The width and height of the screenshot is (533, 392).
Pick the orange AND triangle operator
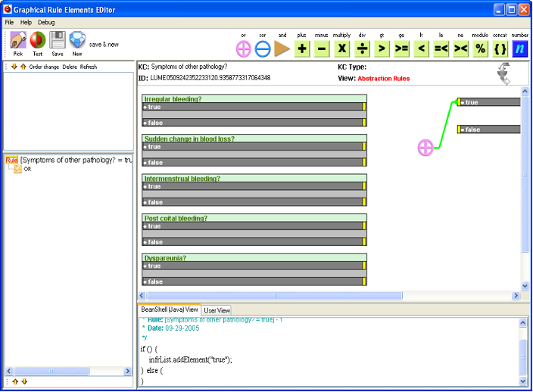282,49
